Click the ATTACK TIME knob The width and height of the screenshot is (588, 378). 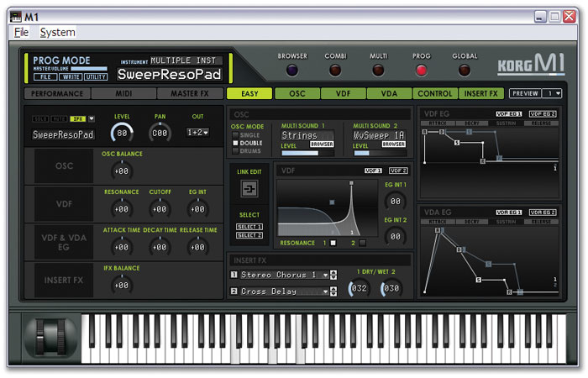(x=122, y=247)
